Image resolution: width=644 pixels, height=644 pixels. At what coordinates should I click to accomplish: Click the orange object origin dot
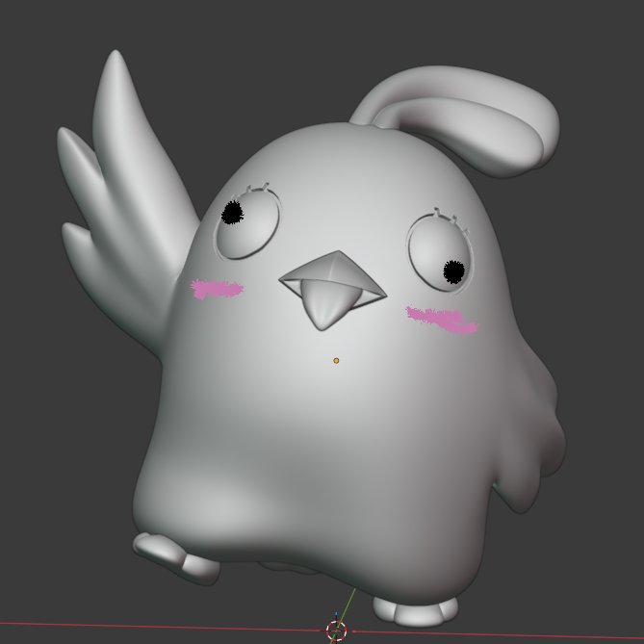coord(336,361)
